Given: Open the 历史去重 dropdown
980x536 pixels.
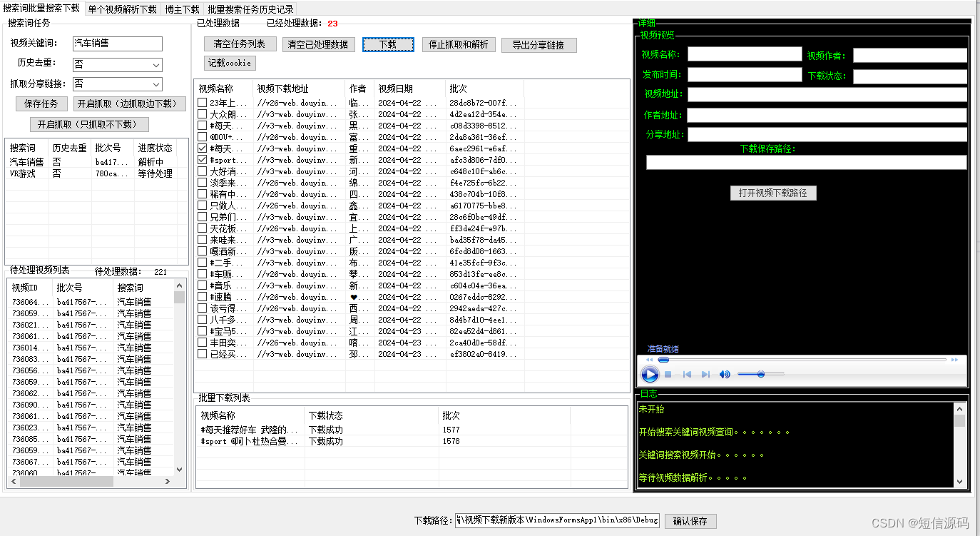Looking at the screenshot, I should click(157, 65).
